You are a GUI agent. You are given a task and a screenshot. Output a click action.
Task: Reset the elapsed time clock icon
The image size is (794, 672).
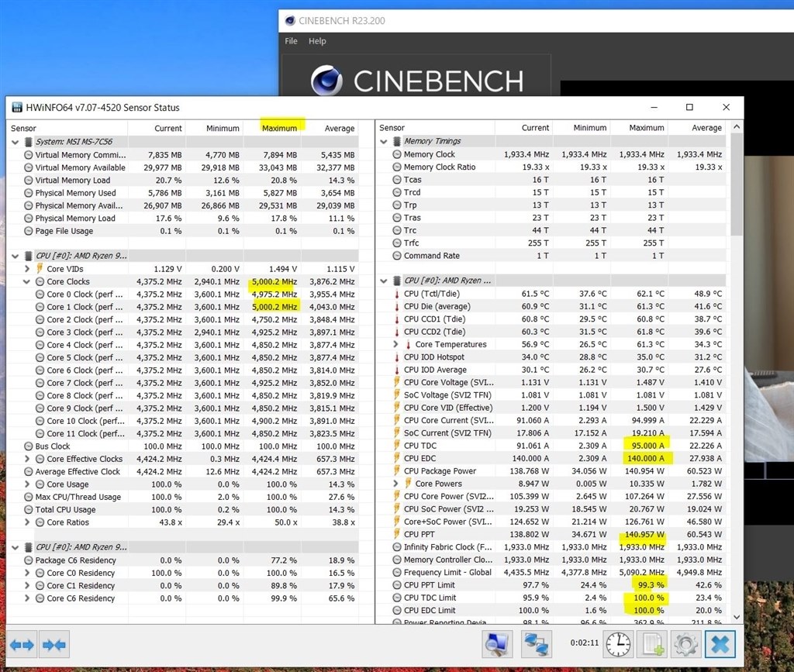[618, 645]
